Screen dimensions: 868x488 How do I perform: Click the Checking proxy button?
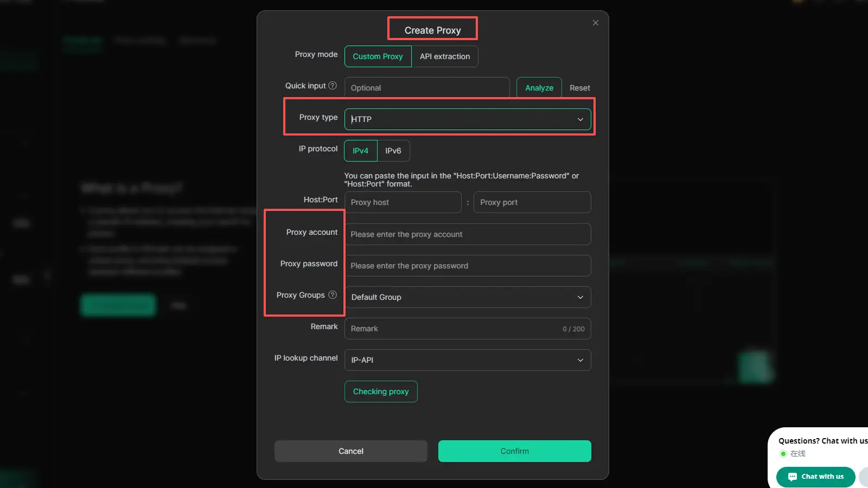pos(381,391)
